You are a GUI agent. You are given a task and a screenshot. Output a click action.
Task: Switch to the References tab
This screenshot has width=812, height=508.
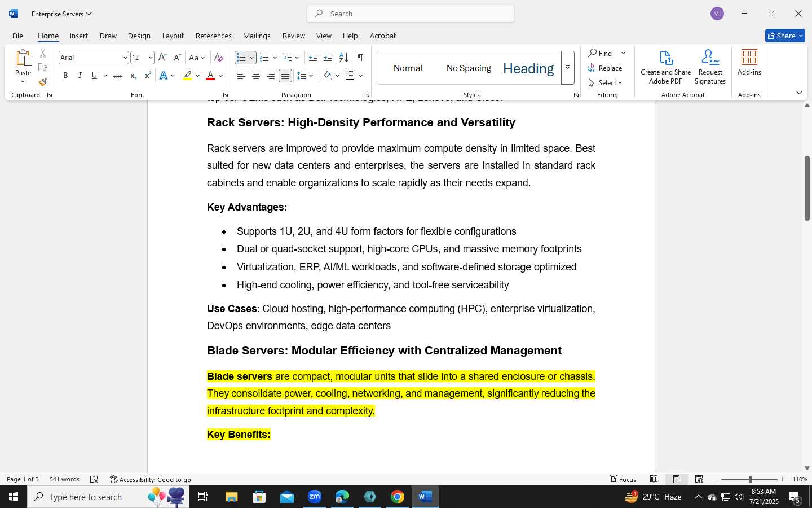[214, 36]
